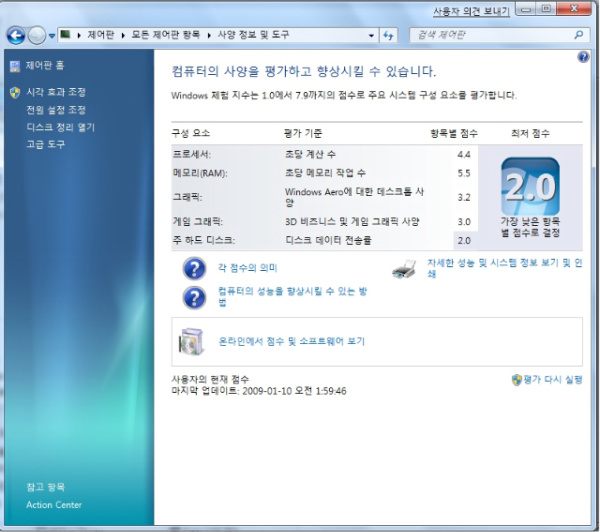Open help via blue question icon top-right

584,57
